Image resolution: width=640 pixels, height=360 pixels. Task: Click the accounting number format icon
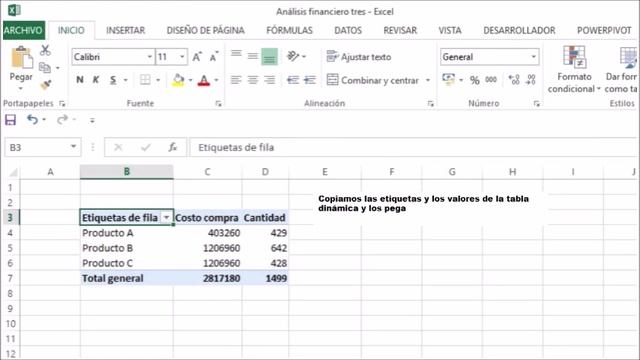449,79
